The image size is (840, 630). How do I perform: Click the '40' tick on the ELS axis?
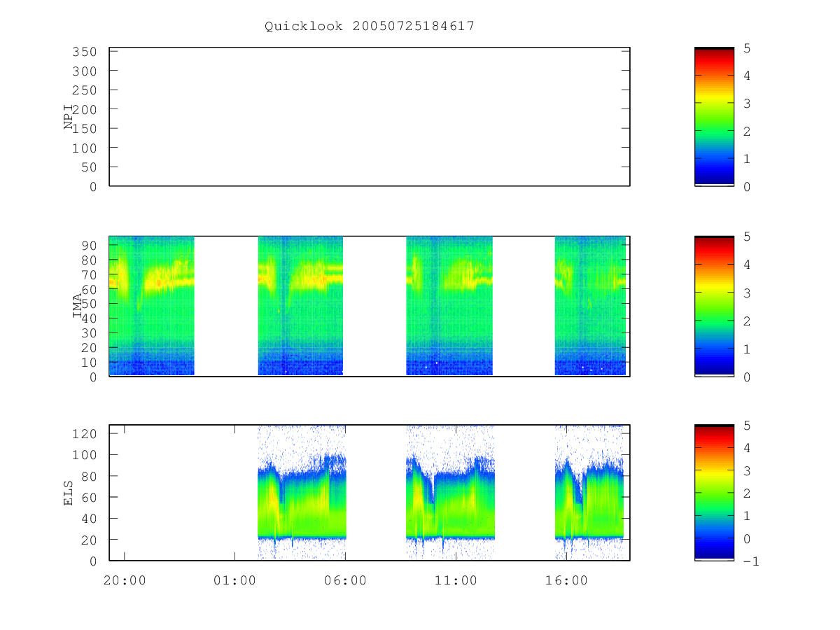[x=90, y=519]
